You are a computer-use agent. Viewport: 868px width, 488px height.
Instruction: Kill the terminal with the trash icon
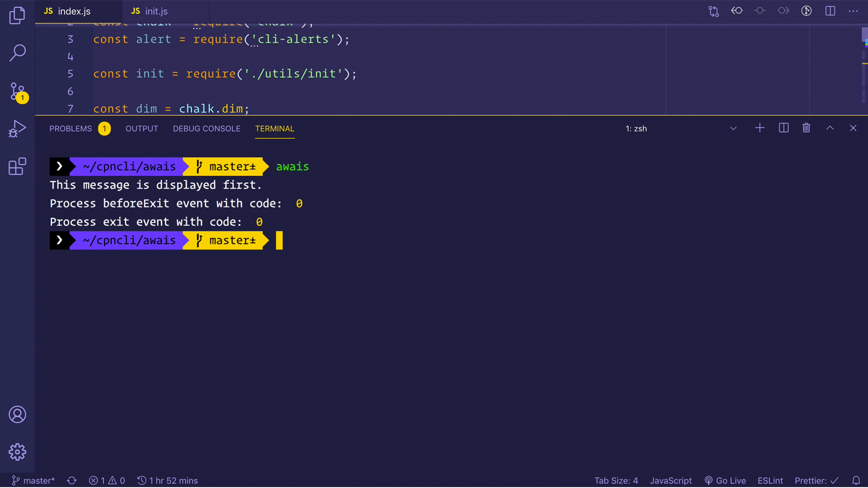806,128
